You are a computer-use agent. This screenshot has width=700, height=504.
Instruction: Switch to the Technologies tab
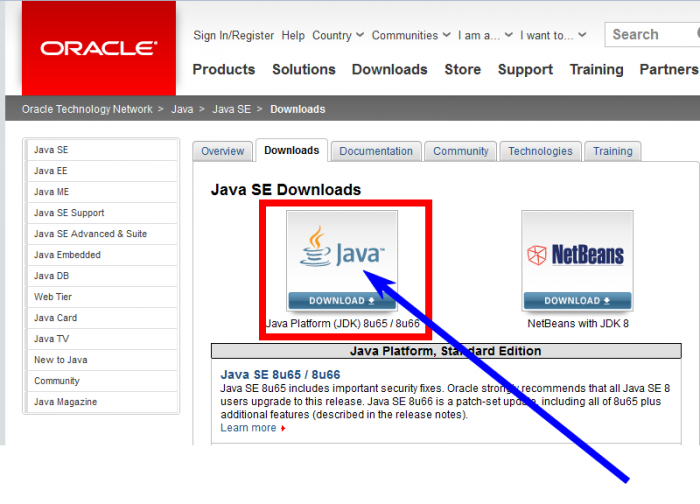(x=540, y=151)
